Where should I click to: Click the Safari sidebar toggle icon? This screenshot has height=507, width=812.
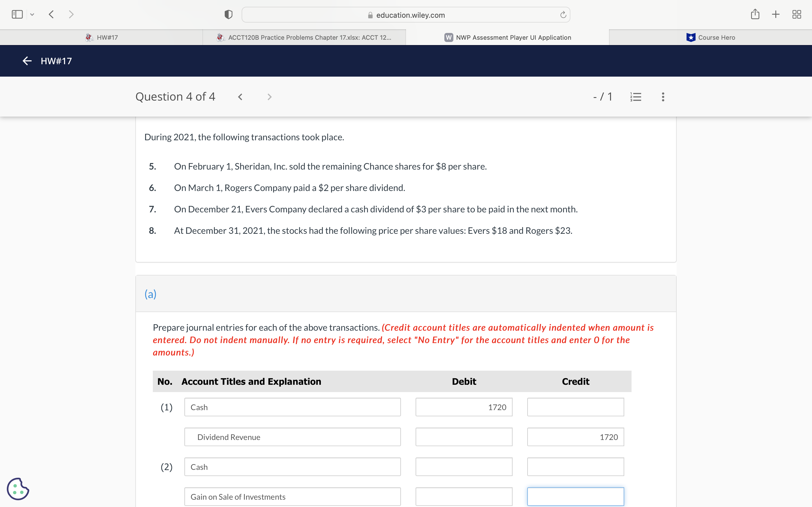(x=17, y=14)
